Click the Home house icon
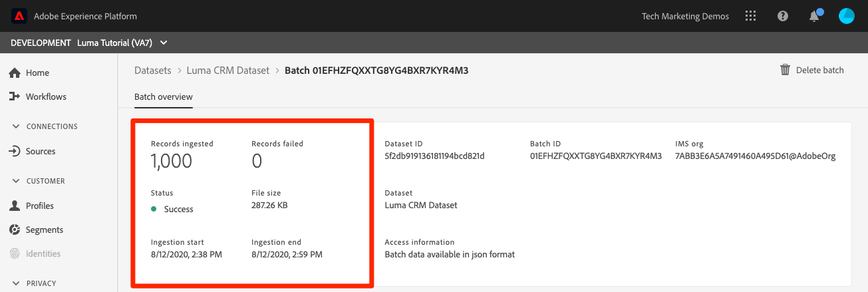868x292 pixels. click(15, 73)
